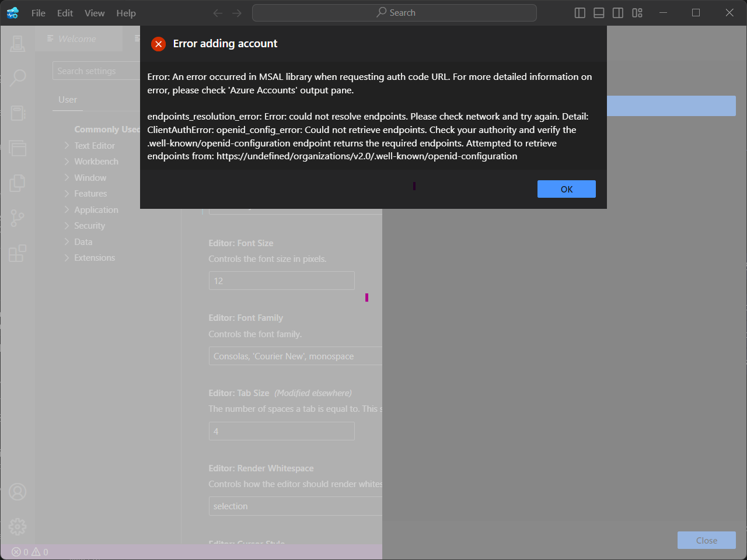Click the highlighted blue row in accounts panel
747x560 pixels.
pyautogui.click(x=671, y=106)
